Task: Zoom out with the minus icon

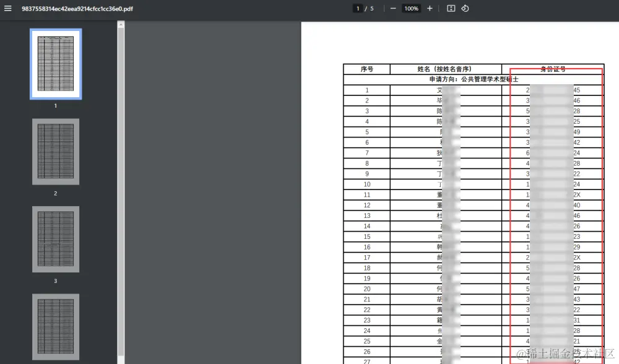Action: 393,8
